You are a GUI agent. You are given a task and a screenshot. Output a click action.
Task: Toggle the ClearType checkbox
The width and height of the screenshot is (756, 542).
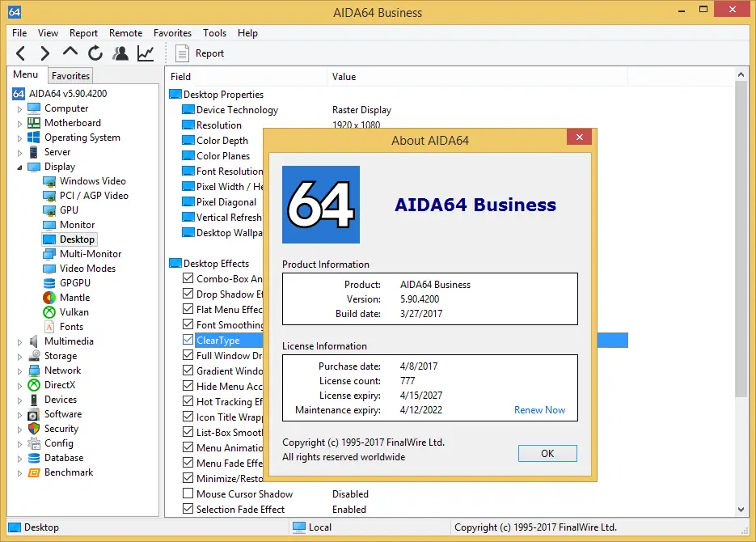[188, 340]
